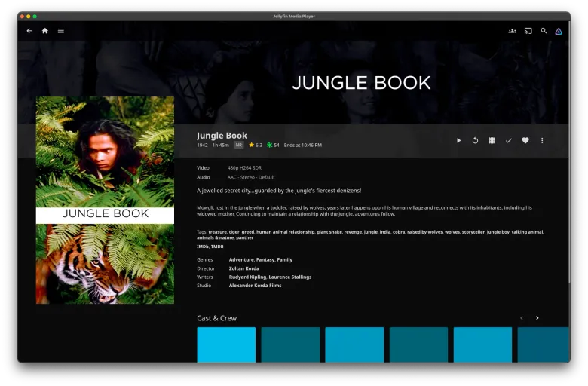This screenshot has height=386, width=588.
Task: Open the Fantasy genre link
Action: [x=265, y=259]
